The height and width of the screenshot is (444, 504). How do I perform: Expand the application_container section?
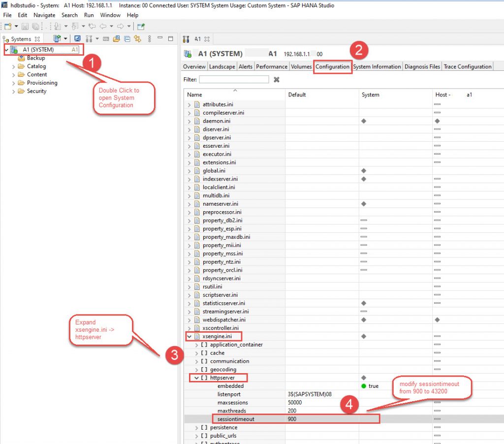tap(196, 345)
